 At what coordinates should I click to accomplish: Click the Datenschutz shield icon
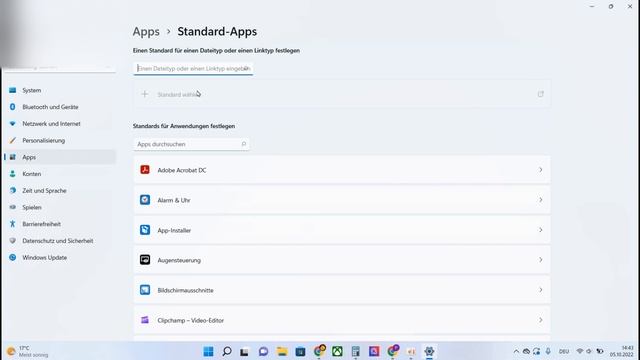pyautogui.click(x=13, y=241)
